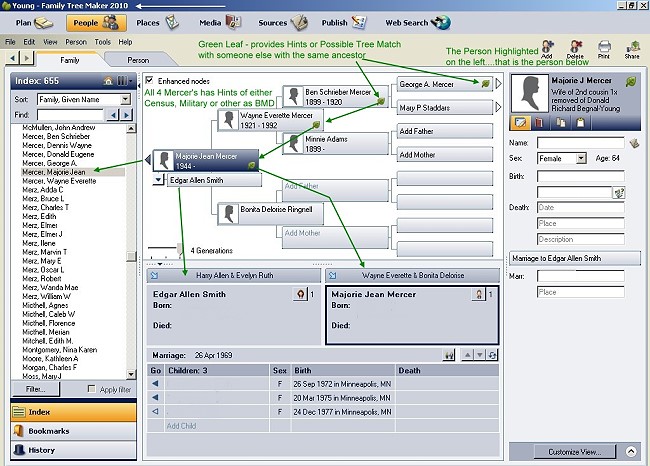This screenshot has height=466, width=650.
Task: Click the Add person icon
Action: click(x=547, y=49)
